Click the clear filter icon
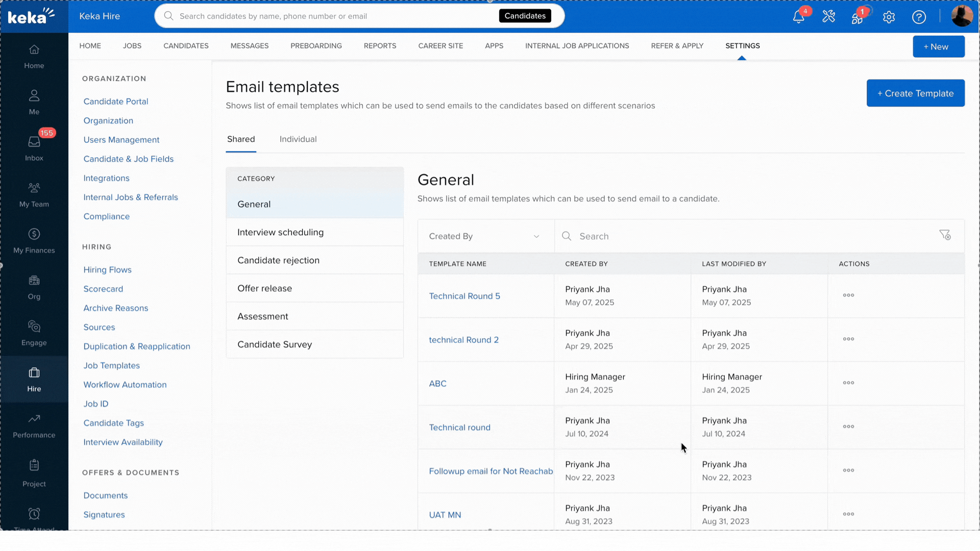Viewport: 980px width, 551px height. tap(945, 235)
